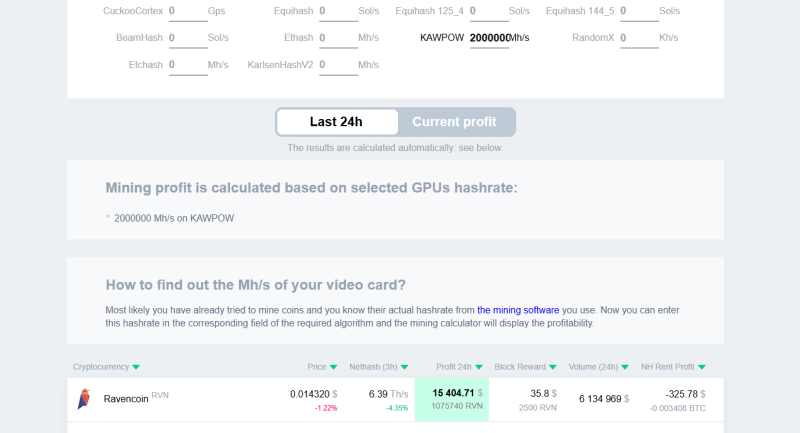
Task: Focus the Ethash Mh/s input field
Action: tap(337, 38)
